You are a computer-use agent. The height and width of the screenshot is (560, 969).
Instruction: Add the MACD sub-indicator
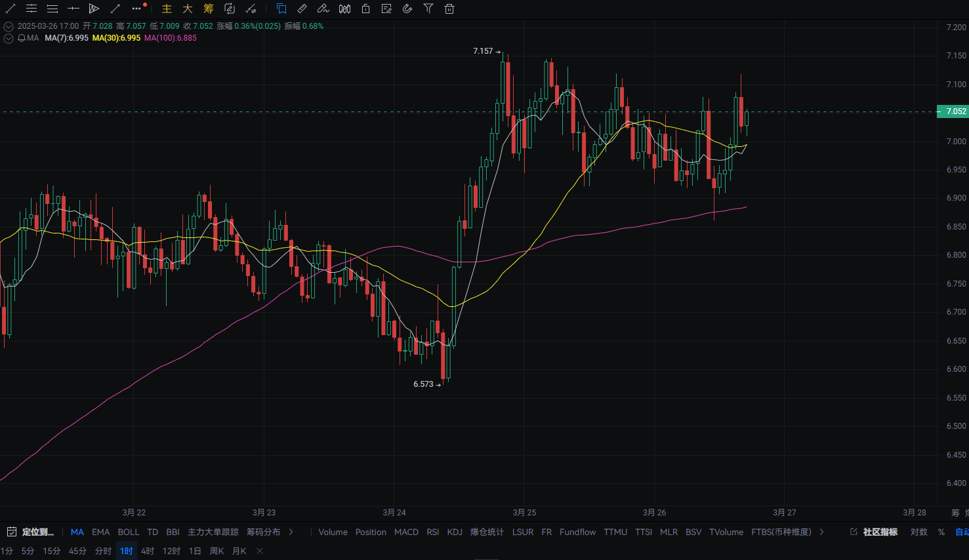(406, 532)
